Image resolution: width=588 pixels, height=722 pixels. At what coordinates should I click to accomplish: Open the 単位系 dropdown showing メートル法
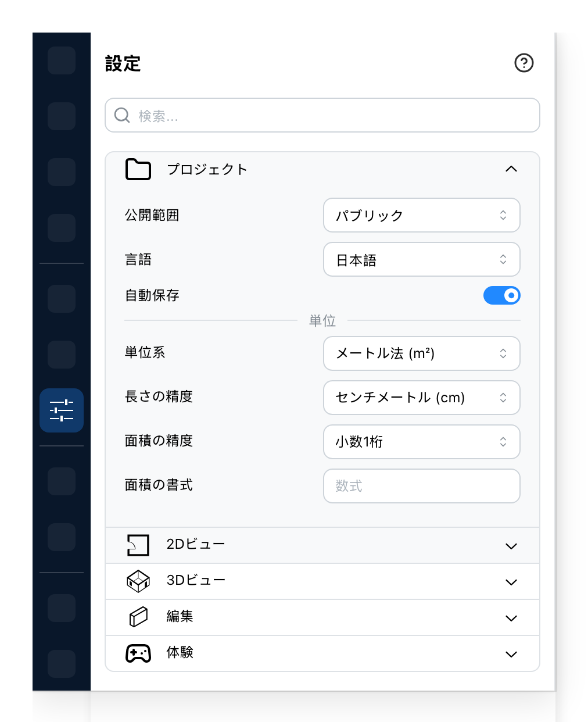(422, 353)
